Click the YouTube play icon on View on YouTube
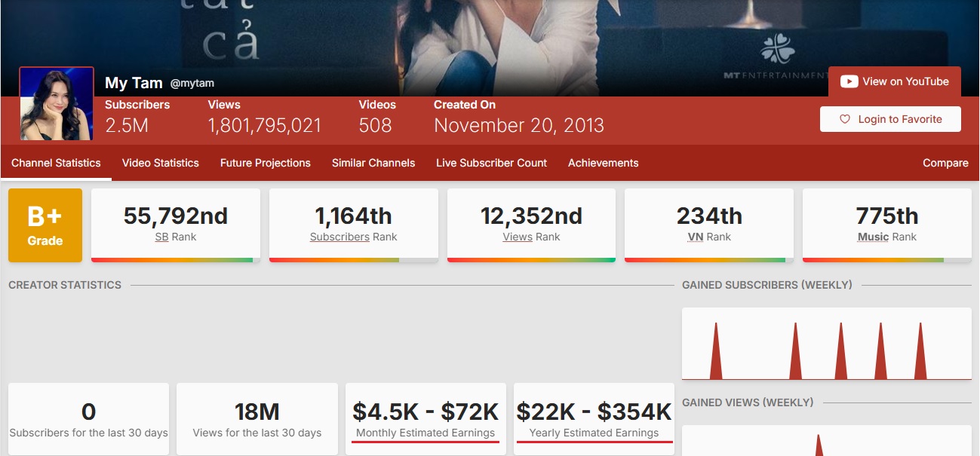 click(x=850, y=81)
